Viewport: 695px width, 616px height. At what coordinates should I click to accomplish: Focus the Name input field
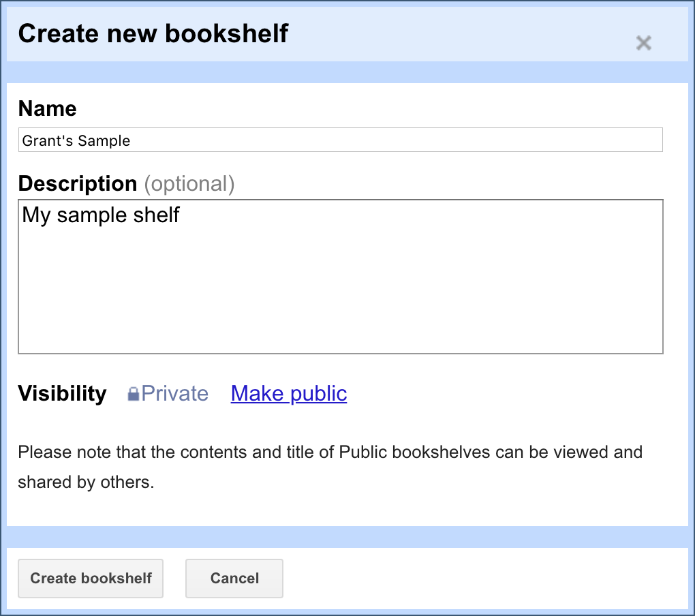[341, 140]
